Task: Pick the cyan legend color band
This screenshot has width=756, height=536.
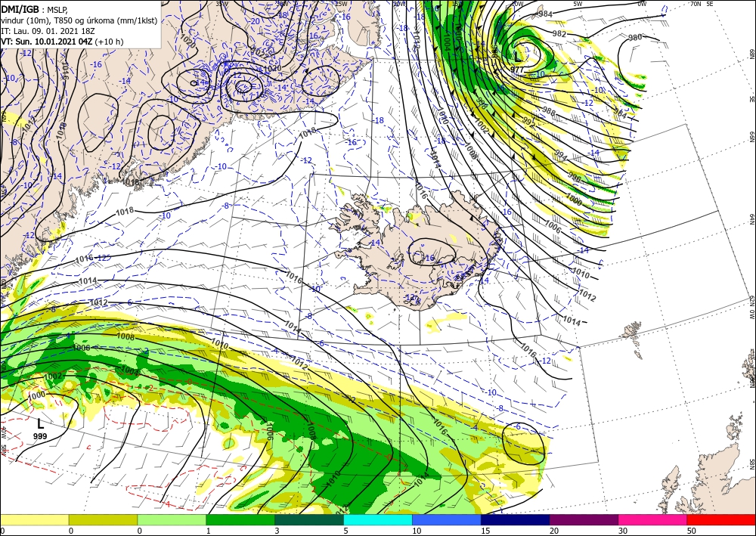Action: [x=378, y=519]
